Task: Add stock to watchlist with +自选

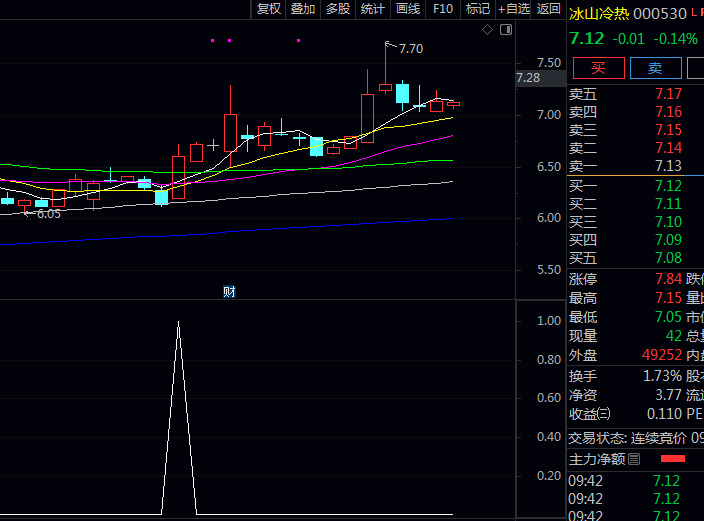Action: point(514,9)
